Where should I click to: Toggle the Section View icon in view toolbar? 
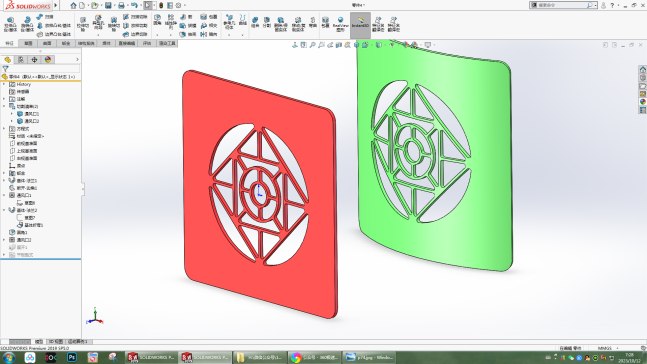coord(339,45)
